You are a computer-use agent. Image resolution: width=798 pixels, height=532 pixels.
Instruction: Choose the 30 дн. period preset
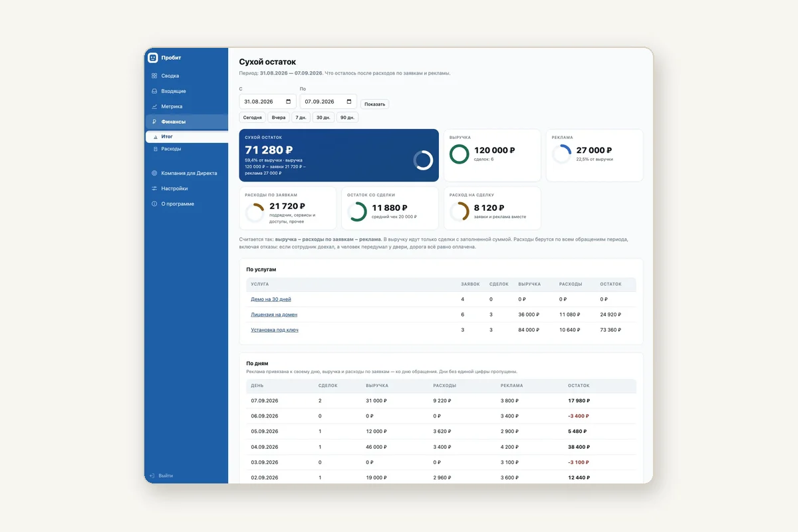click(323, 117)
